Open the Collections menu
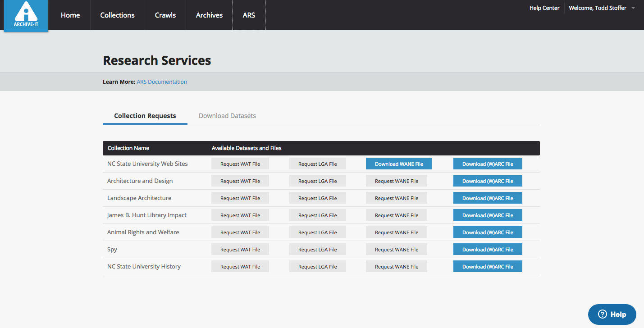Image resolution: width=644 pixels, height=328 pixels. point(117,15)
